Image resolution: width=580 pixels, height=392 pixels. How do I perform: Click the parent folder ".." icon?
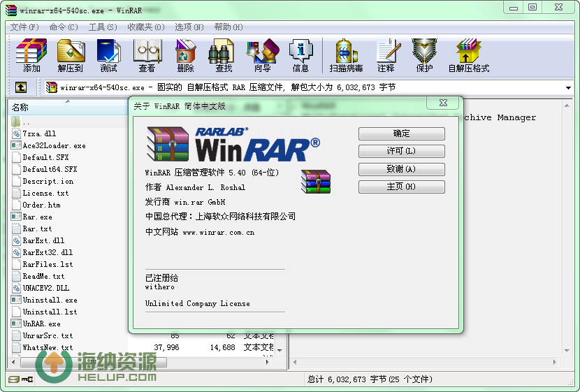coord(16,122)
